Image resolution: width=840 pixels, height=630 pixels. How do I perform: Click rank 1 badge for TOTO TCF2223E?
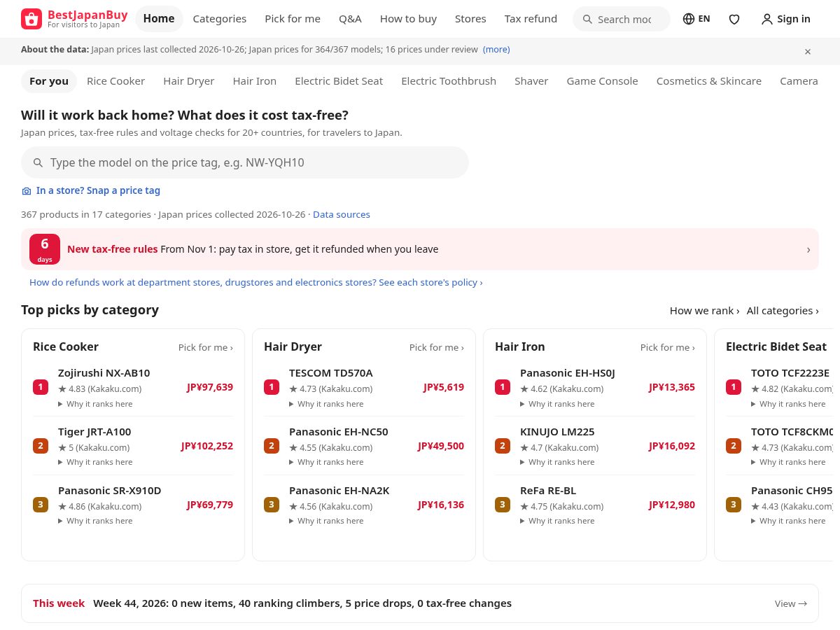[x=734, y=387]
